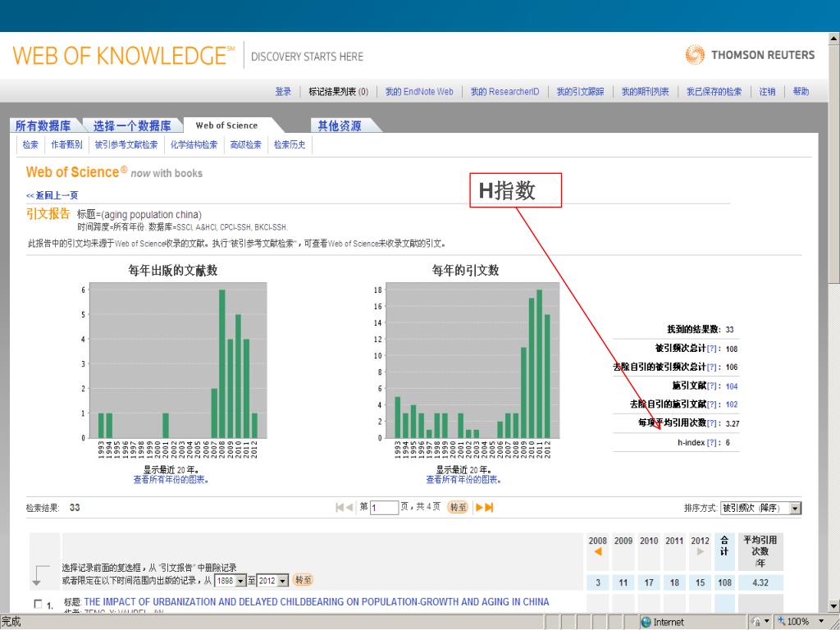Image resolution: width=840 pixels, height=630 pixels.
Task: Click the Internet zone globe icon
Action: [x=646, y=623]
